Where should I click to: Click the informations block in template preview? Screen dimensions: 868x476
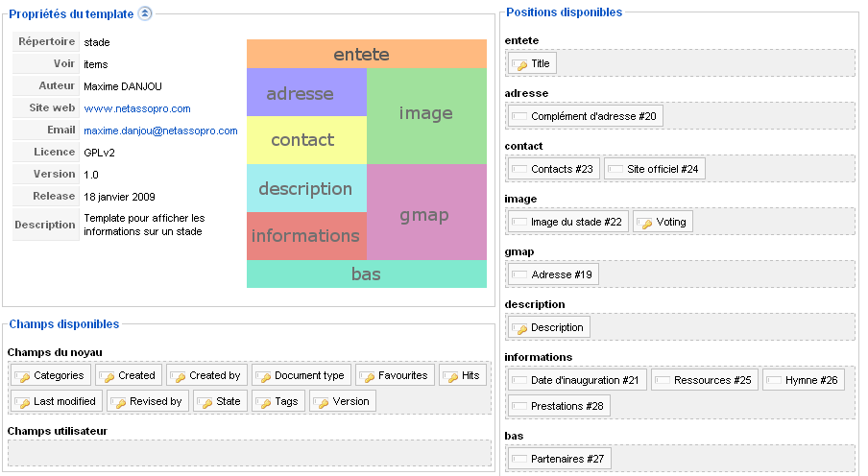point(306,236)
